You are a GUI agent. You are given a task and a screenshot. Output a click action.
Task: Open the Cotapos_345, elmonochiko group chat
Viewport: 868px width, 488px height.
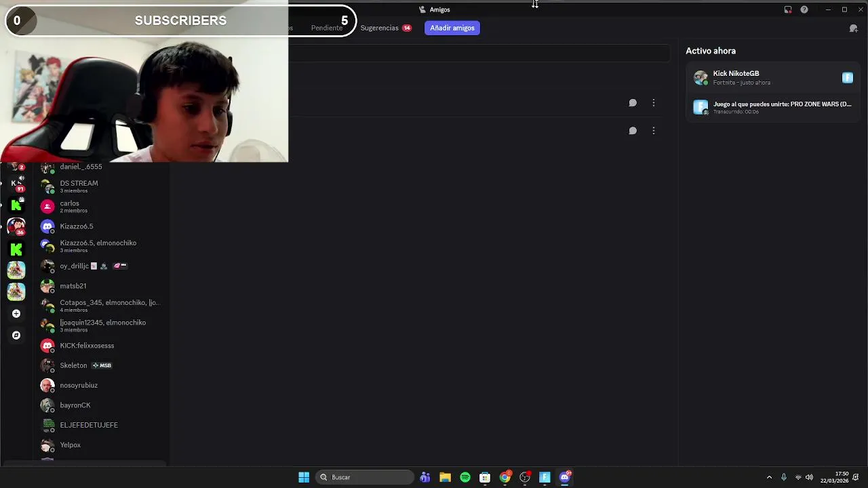coord(100,306)
